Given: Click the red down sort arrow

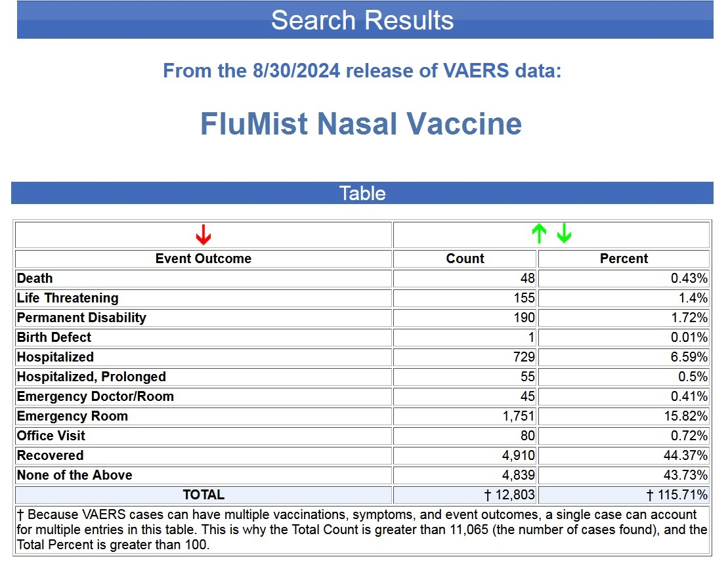Looking at the screenshot, I should coord(203,234).
